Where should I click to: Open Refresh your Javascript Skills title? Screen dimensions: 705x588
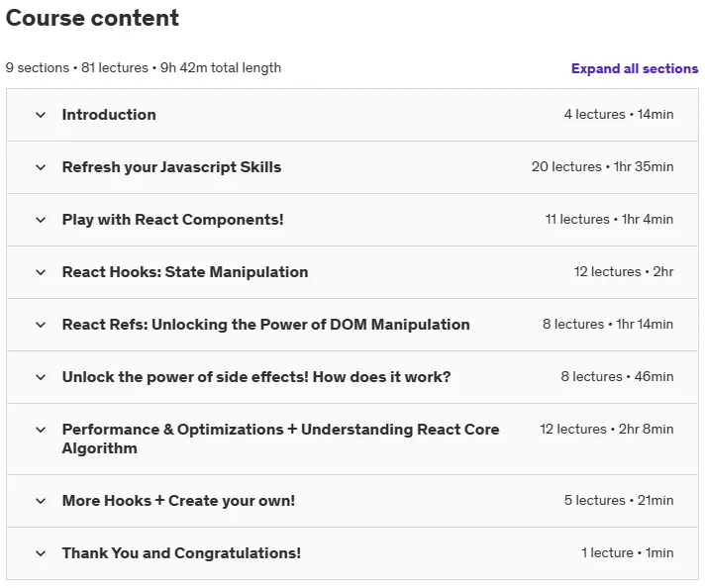(x=171, y=167)
